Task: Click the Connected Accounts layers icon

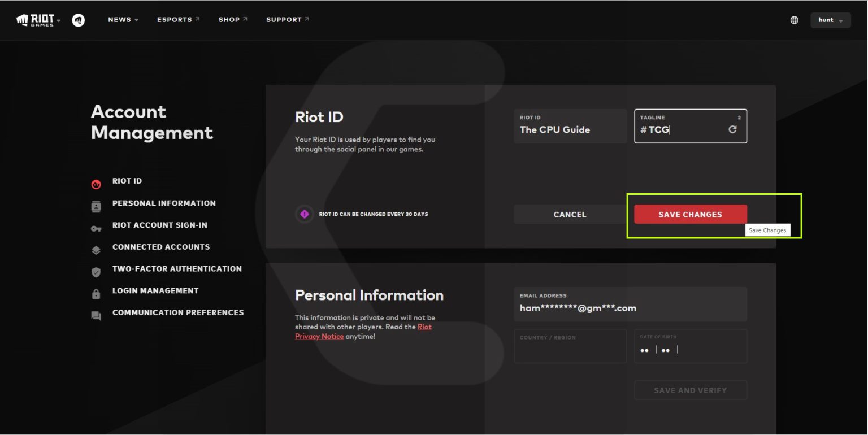Action: pos(96,250)
